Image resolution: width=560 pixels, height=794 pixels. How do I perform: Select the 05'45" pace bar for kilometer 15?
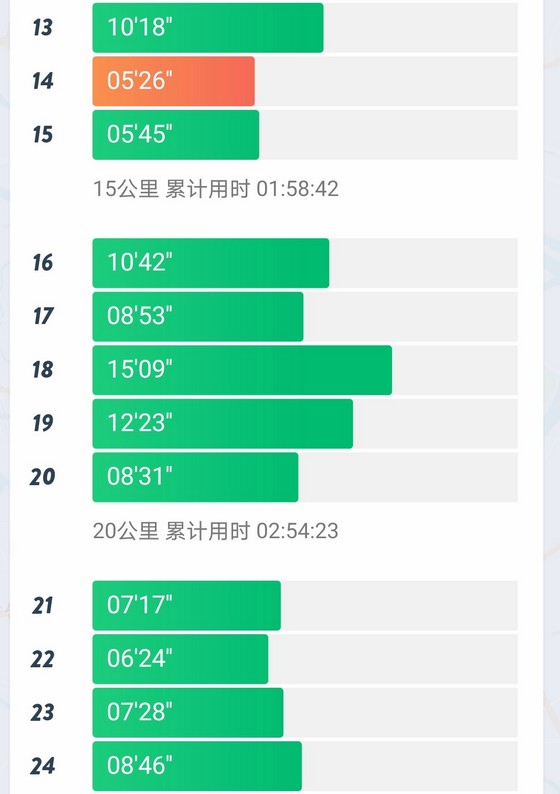[176, 135]
